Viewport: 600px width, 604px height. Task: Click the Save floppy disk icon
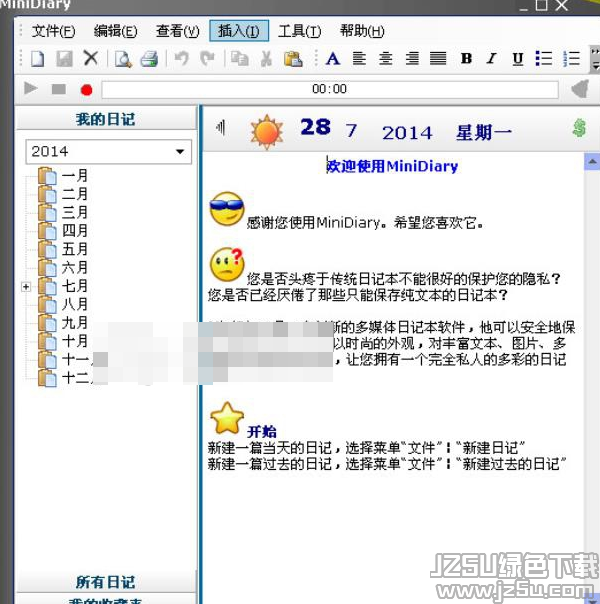64,59
